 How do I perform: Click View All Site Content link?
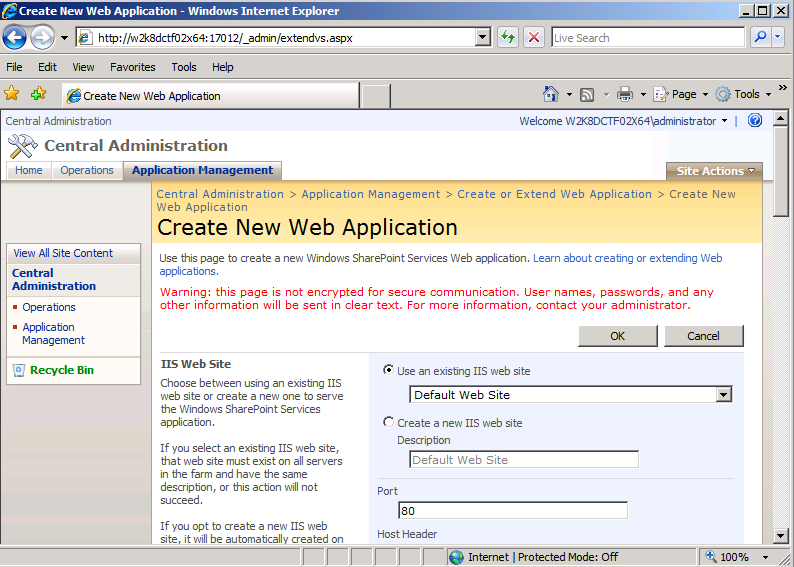tap(63, 253)
